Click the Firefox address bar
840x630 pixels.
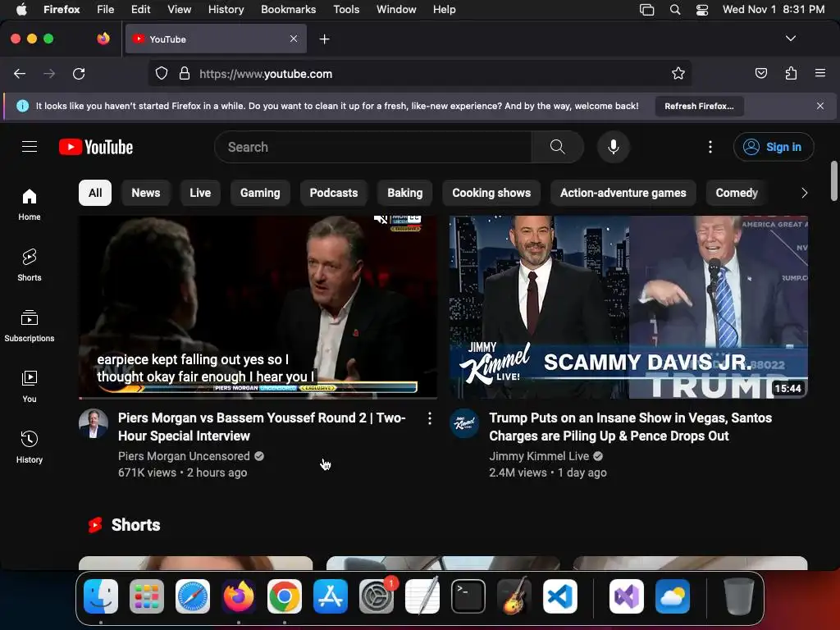click(419, 73)
